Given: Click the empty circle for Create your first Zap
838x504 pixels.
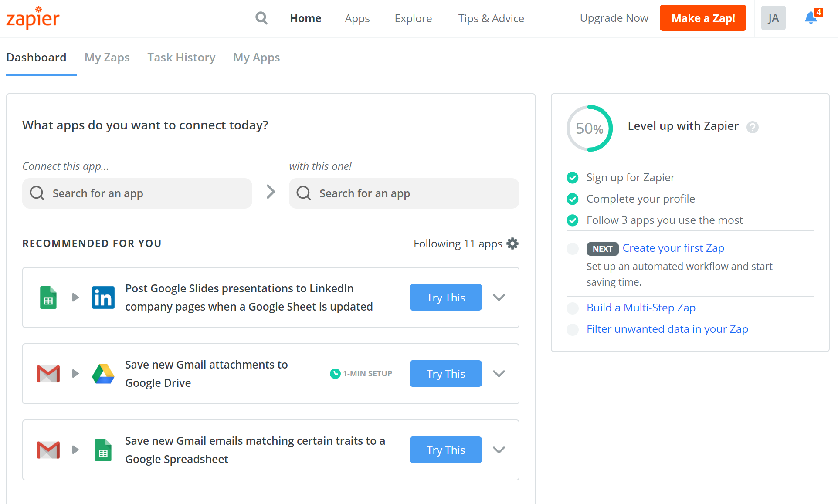Looking at the screenshot, I should [x=573, y=249].
